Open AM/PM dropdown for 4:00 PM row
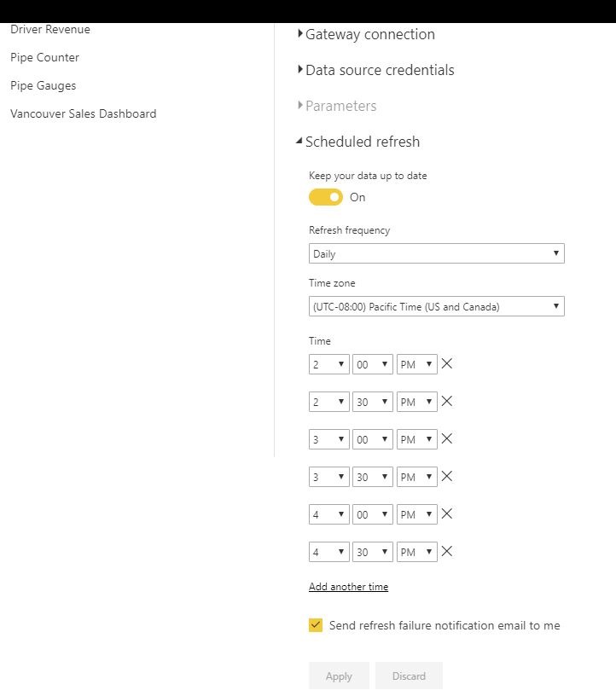The height and width of the screenshot is (696, 616). click(x=417, y=514)
